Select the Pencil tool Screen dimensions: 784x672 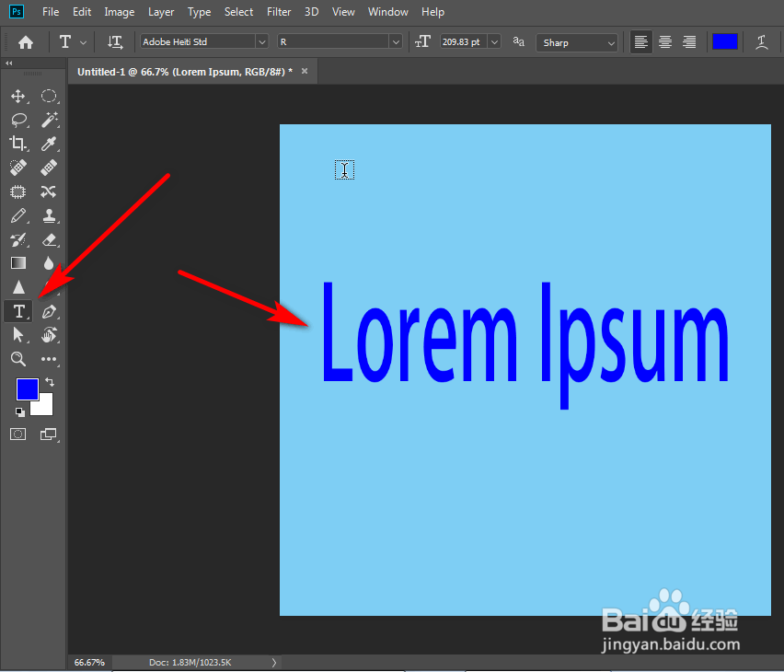pos(18,215)
